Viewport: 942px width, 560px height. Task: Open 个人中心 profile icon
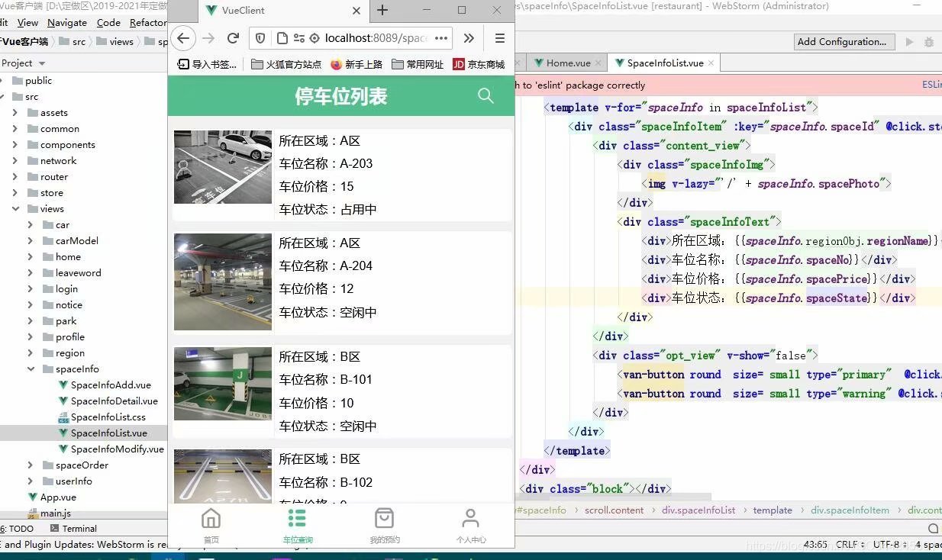(471, 519)
